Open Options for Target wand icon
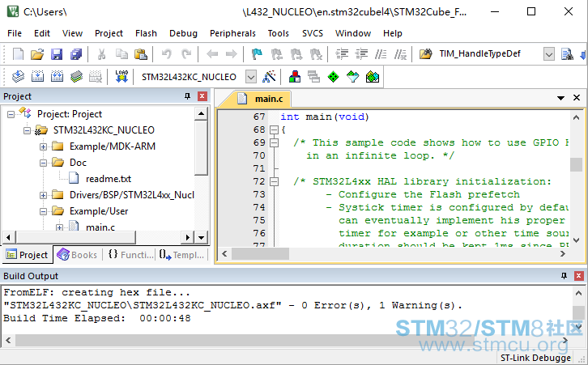The width and height of the screenshot is (588, 365). pyautogui.click(x=269, y=77)
